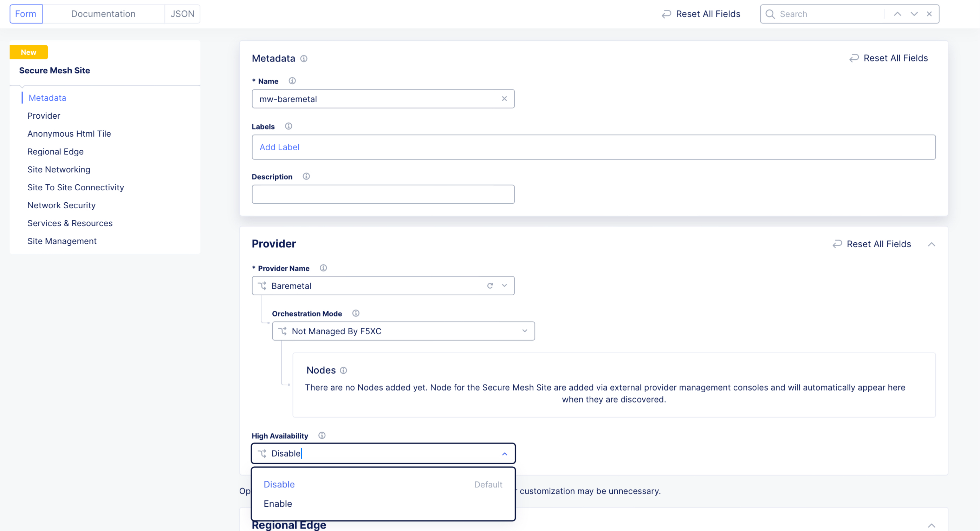Screen dimensions: 980x531
Task: Select Enable for High Availability
Action: (x=278, y=503)
